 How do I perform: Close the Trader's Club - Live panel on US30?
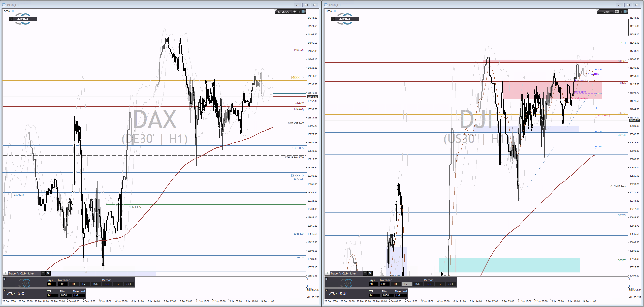370,273
